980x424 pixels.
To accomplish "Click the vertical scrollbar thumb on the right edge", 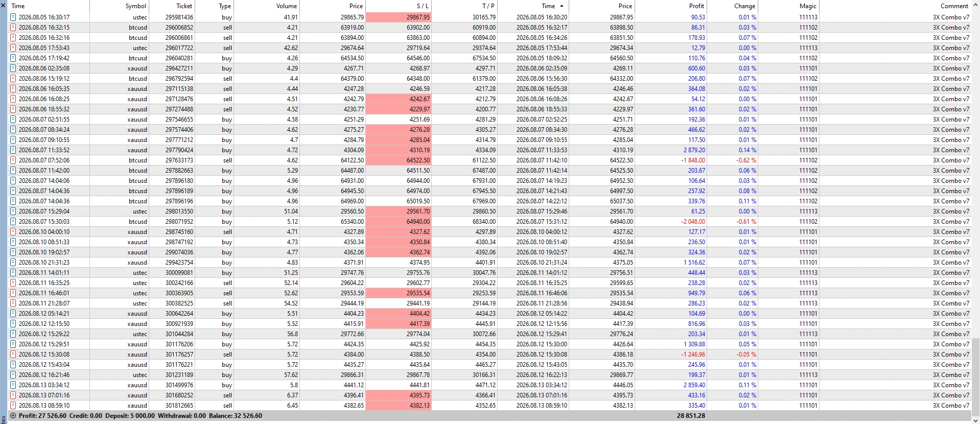I will [975, 374].
